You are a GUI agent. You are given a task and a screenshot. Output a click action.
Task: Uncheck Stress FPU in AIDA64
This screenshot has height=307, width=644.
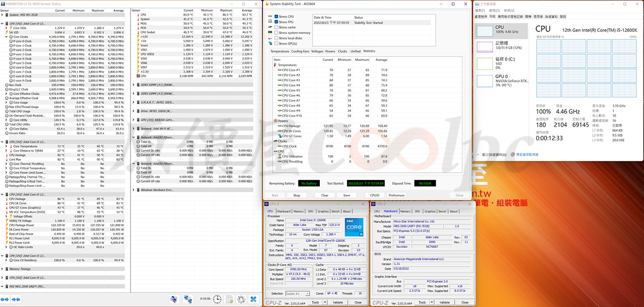[276, 22]
